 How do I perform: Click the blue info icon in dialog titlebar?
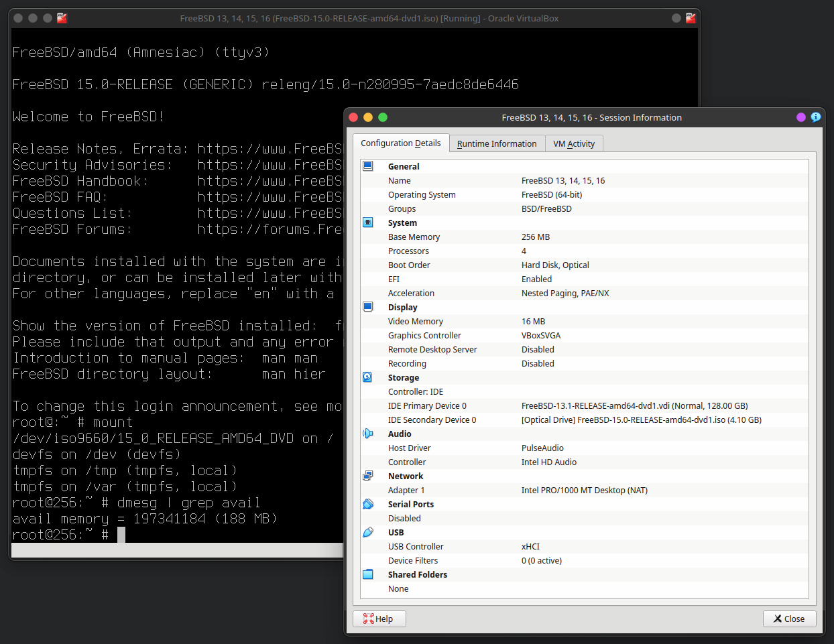816,117
